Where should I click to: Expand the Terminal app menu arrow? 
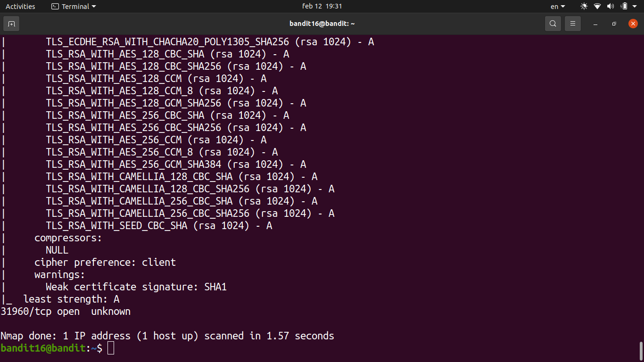[93, 7]
